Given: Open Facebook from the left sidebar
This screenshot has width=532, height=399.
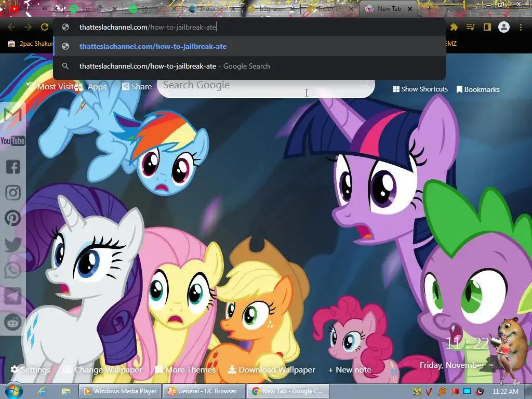Looking at the screenshot, I should (x=13, y=167).
